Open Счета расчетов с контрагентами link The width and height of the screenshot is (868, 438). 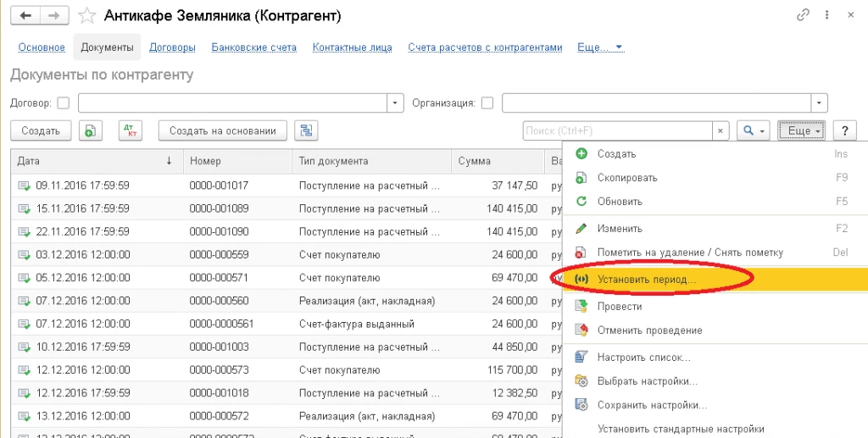tap(485, 47)
